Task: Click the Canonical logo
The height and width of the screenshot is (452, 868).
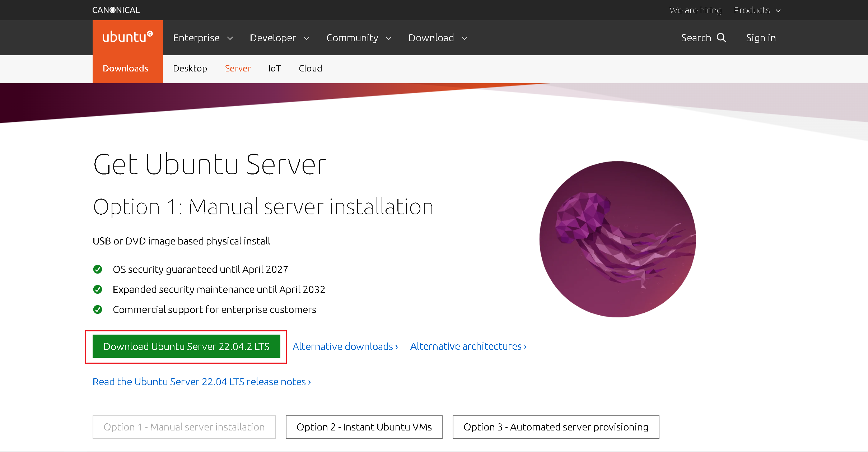Action: pyautogui.click(x=116, y=10)
